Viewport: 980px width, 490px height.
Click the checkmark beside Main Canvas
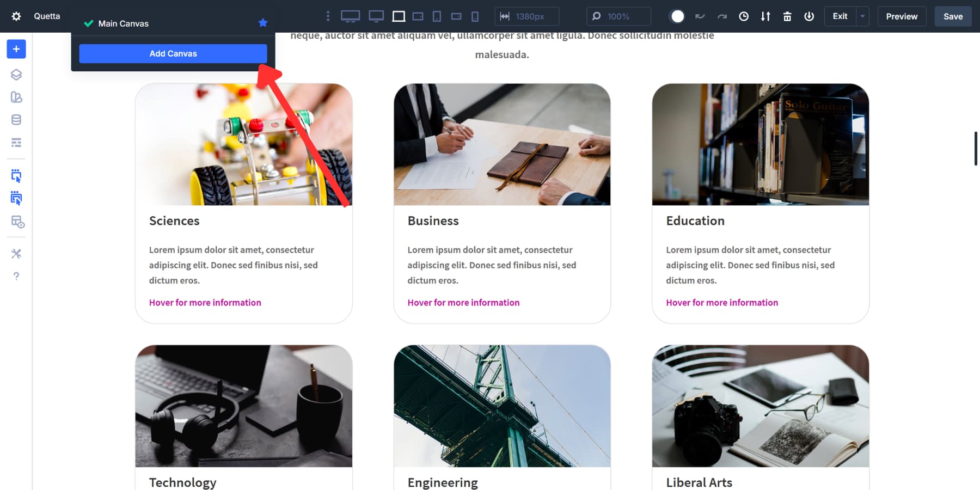(88, 23)
